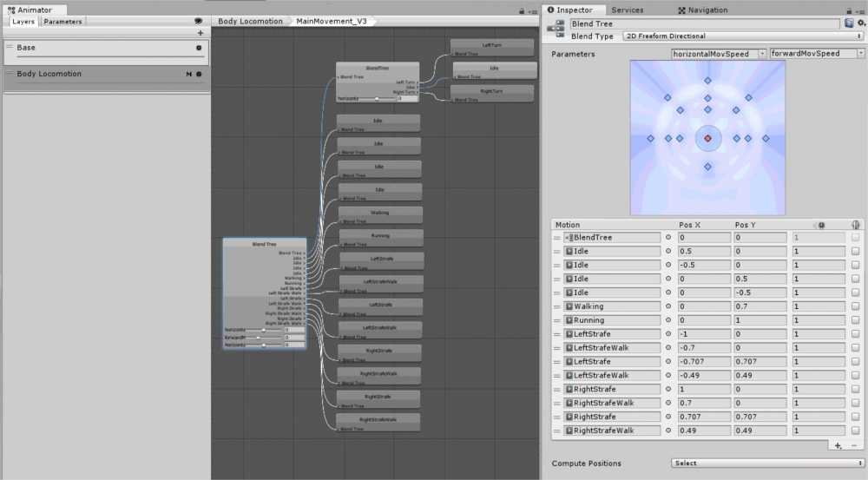Select the Walking node in graph
Viewport: 868px width, 480px height.
point(380,215)
